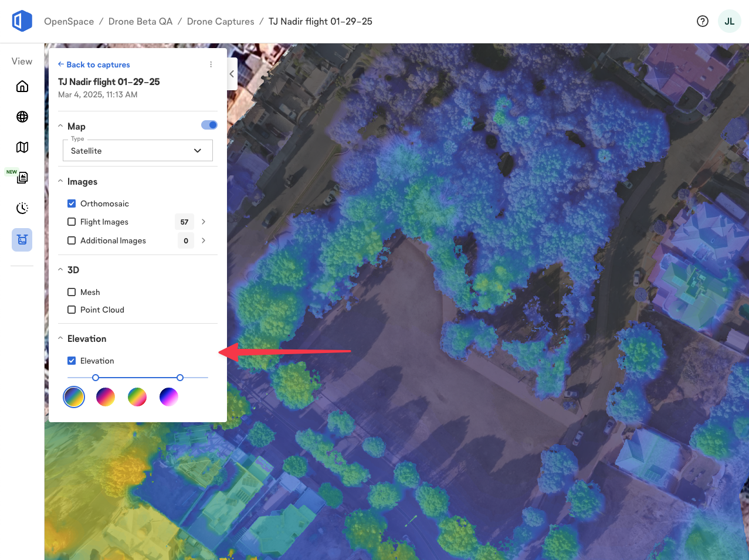The height and width of the screenshot is (560, 749).
Task: Open the Home view in sidebar
Action: pyautogui.click(x=22, y=87)
